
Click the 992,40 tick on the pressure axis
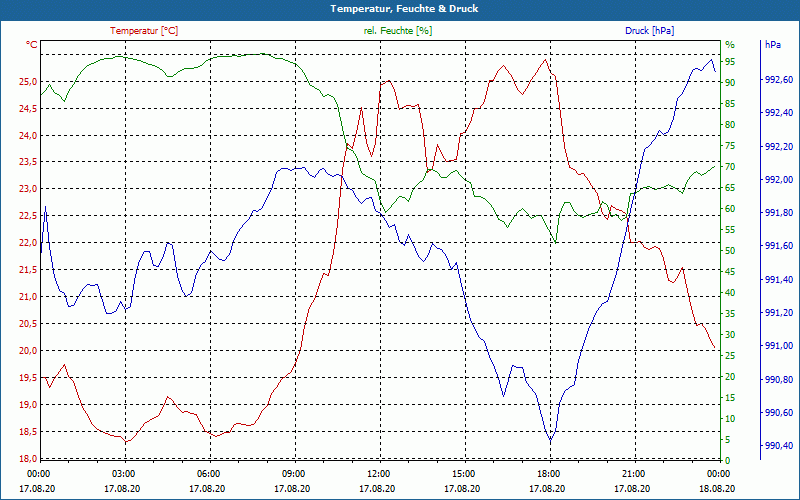click(779, 113)
